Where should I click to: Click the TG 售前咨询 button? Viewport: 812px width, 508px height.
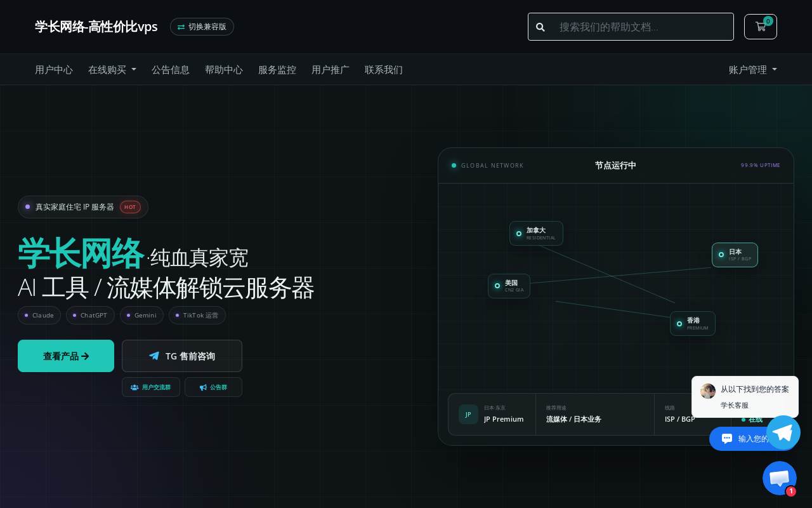coord(182,356)
